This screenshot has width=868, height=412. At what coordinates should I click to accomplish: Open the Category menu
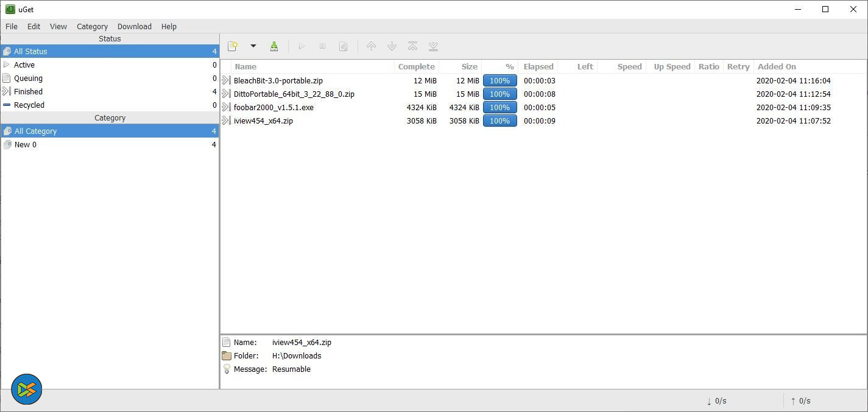click(92, 26)
